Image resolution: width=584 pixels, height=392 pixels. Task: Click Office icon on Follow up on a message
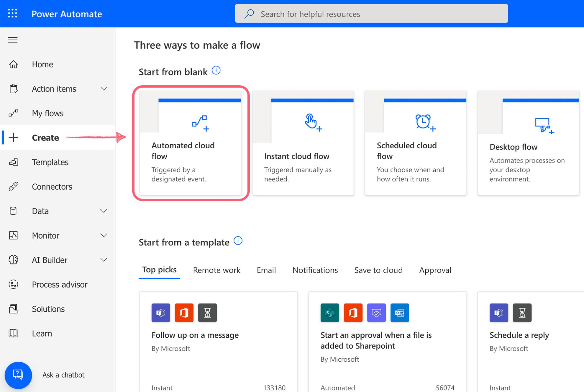click(x=184, y=313)
